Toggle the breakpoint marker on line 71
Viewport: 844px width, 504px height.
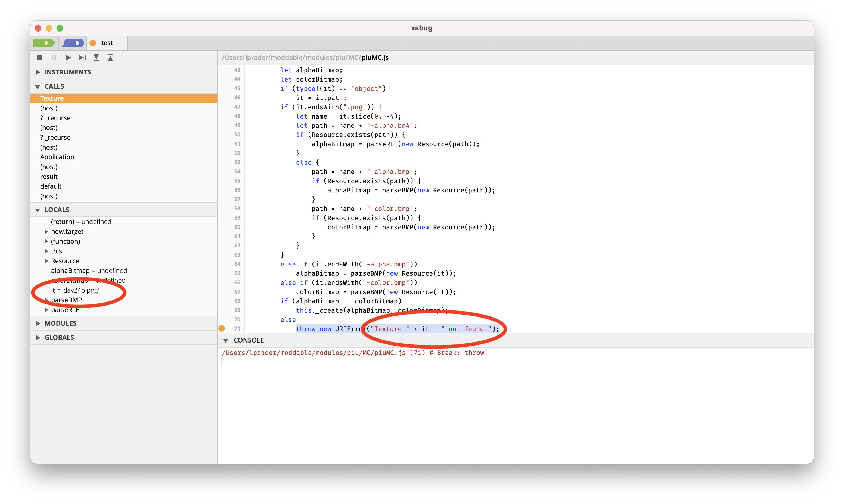222,328
